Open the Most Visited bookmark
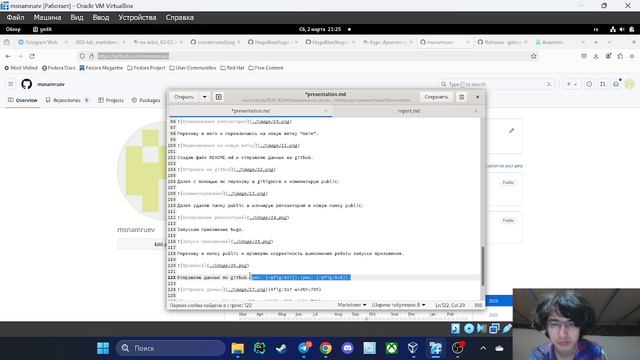640x360 pixels. click(21, 68)
